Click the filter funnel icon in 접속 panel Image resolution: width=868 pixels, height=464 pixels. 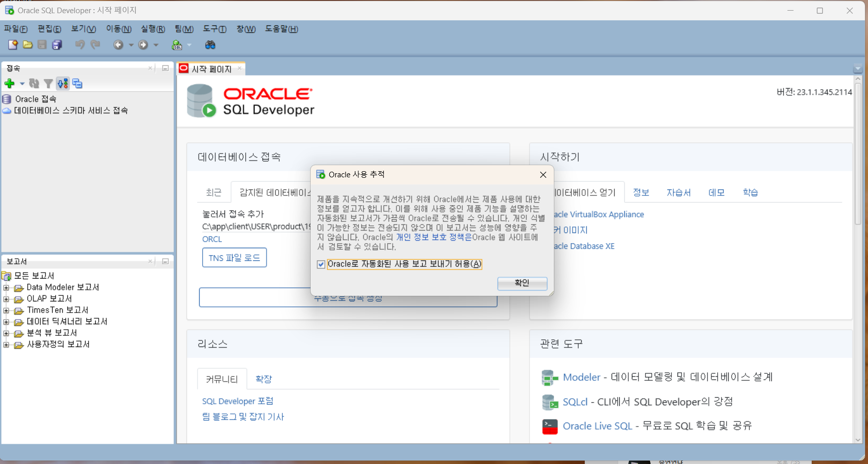tap(48, 84)
